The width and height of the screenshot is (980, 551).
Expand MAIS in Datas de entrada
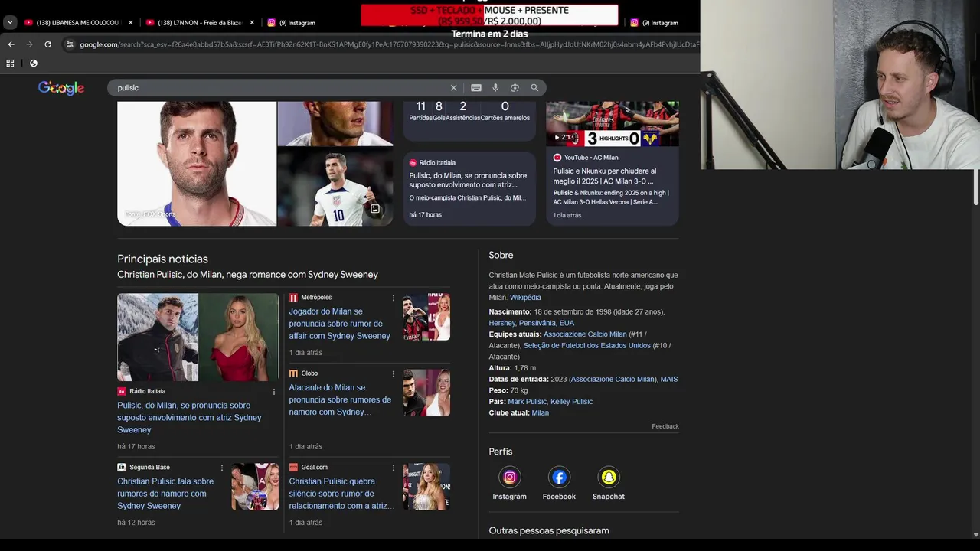tap(669, 380)
